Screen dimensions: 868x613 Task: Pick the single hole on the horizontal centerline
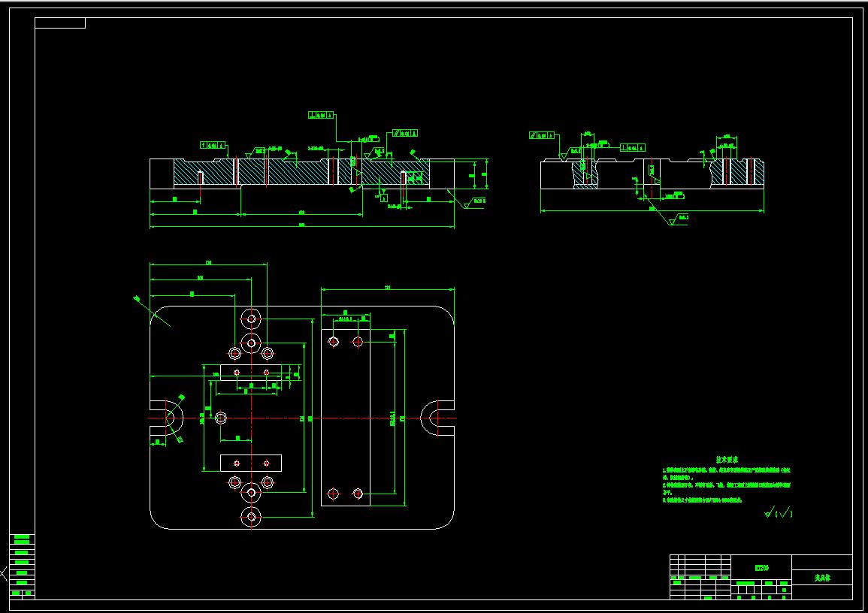pos(221,418)
